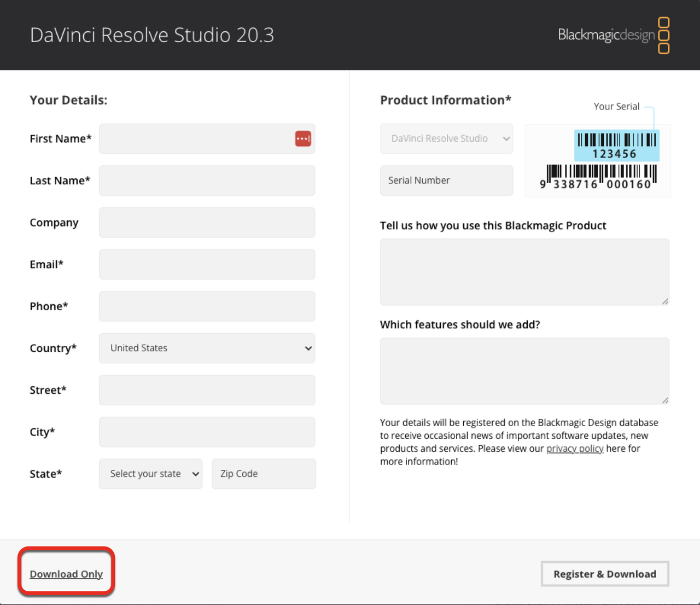Click resize handle of features text area
700x605 pixels.
coord(665,400)
